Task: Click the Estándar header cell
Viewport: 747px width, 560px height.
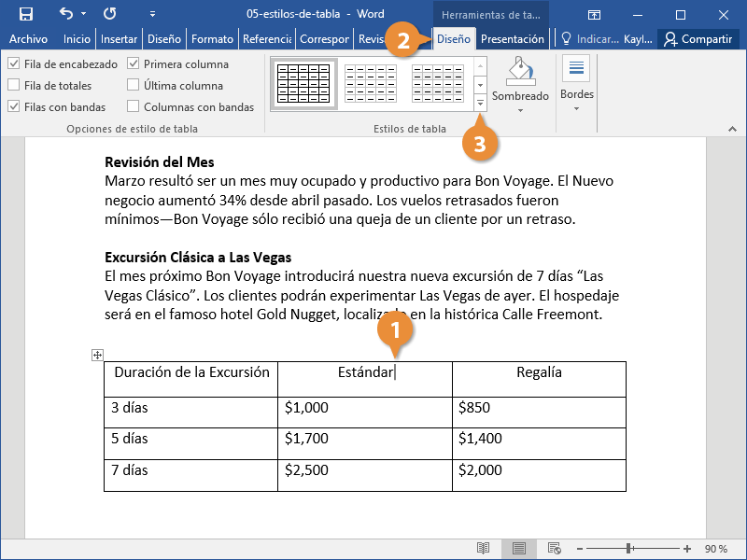Action: click(365, 379)
